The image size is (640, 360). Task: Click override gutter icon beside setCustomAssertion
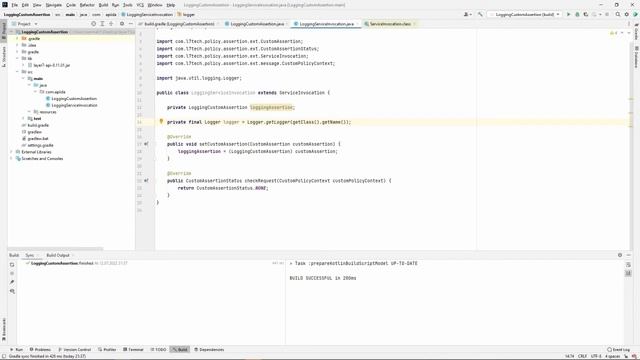pyautogui.click(x=146, y=144)
